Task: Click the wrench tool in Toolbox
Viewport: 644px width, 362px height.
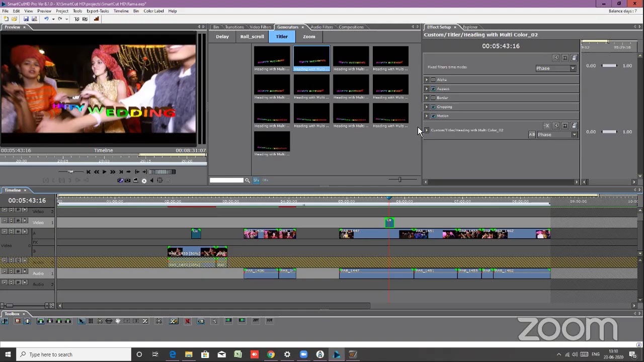Action: click(214, 321)
